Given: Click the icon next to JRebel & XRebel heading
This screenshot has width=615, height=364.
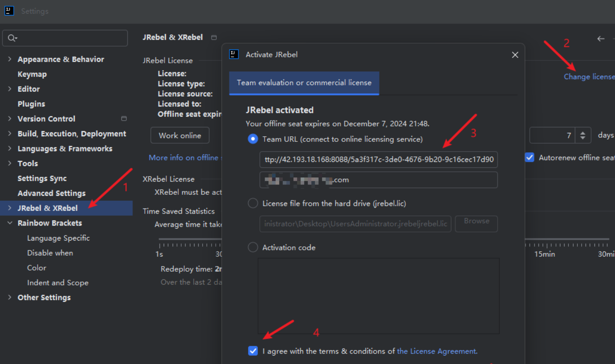Looking at the screenshot, I should point(214,38).
